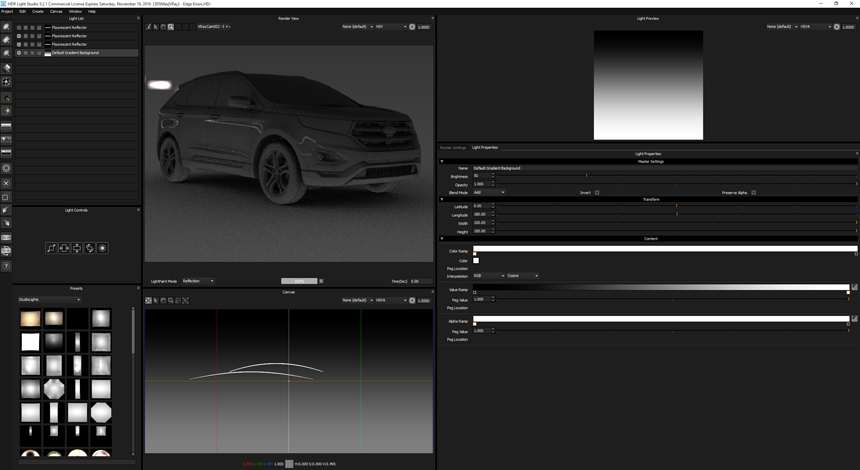Click the exposure icon in Render View toolbar
The width and height of the screenshot is (860, 470).
412,26
